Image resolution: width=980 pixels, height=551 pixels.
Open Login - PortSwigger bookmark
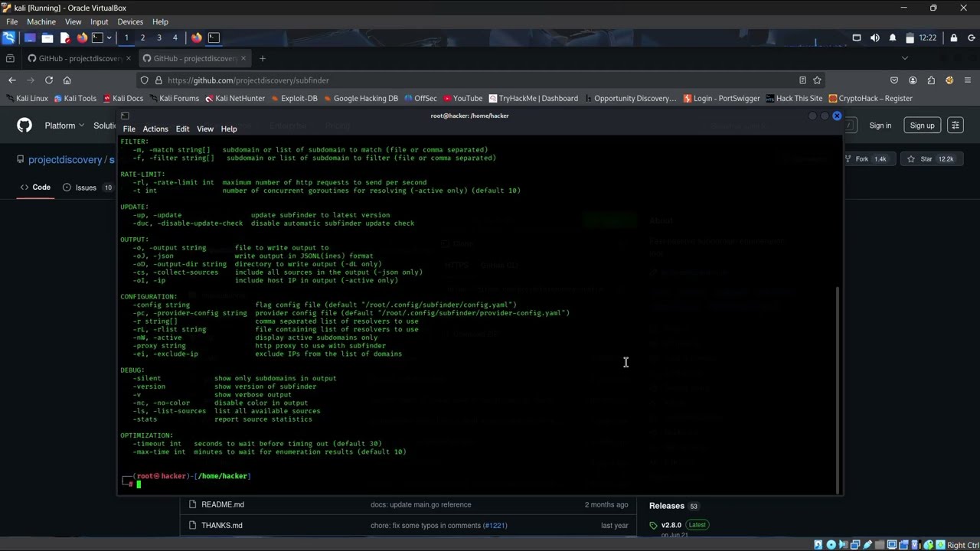721,98
